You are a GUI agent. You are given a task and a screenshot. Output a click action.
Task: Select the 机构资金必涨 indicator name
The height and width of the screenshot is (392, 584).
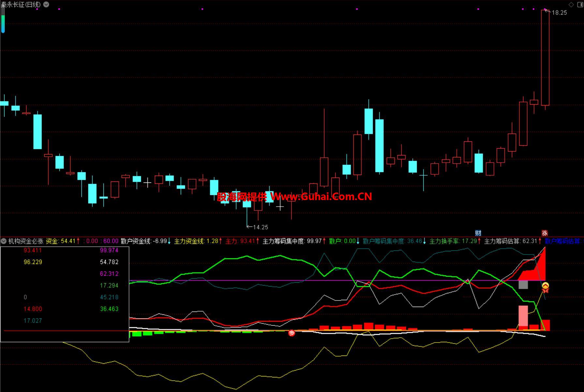click(26, 241)
